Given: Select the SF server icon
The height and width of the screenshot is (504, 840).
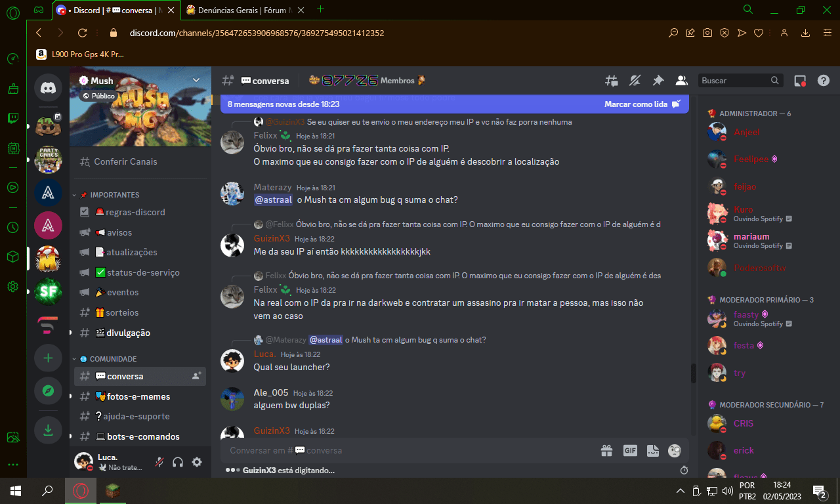Looking at the screenshot, I should [x=48, y=292].
